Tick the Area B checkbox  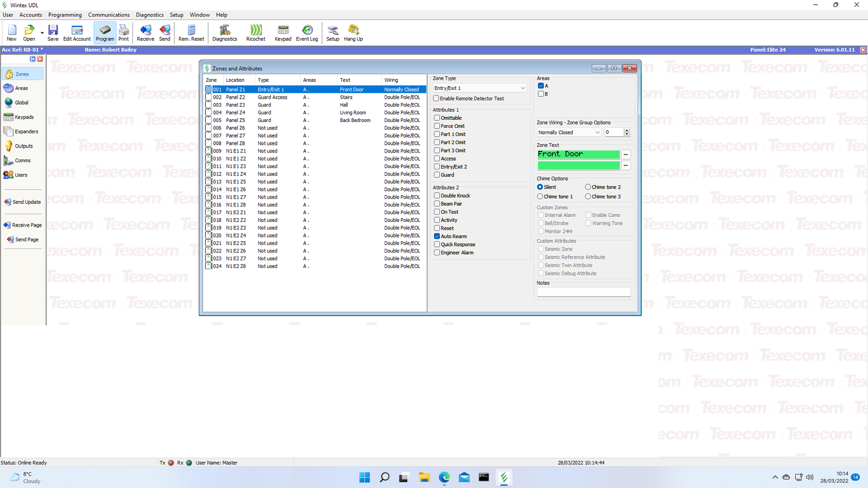coord(541,94)
